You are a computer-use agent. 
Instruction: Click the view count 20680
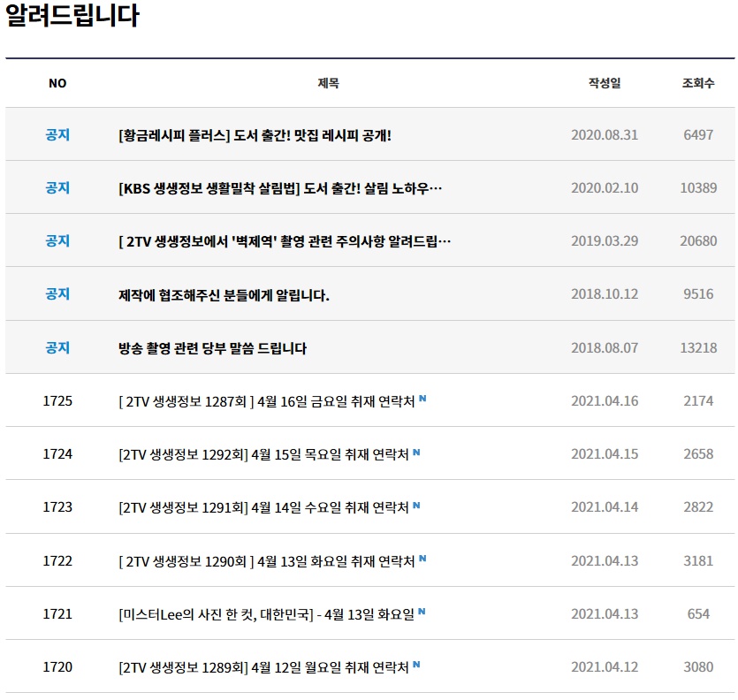point(698,241)
